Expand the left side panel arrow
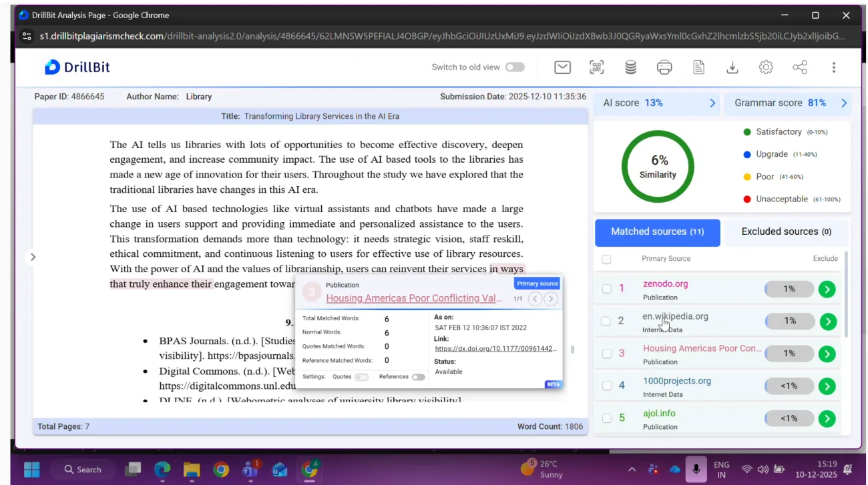 [x=33, y=257]
